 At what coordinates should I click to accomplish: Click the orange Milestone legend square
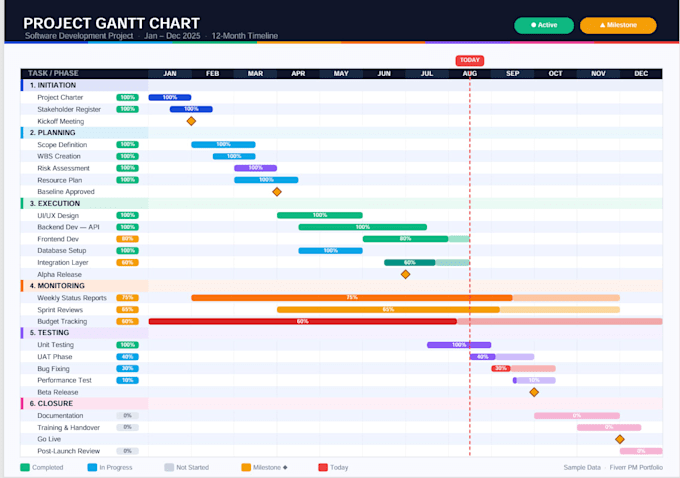pos(246,467)
